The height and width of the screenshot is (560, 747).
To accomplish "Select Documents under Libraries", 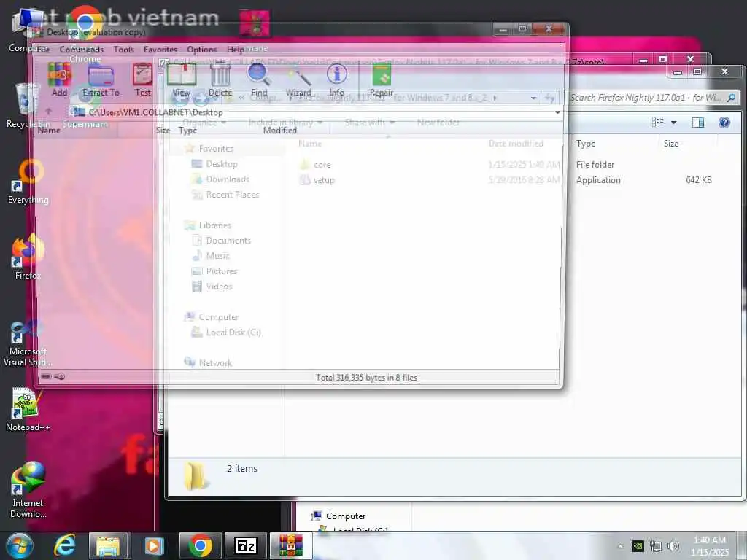I will pyautogui.click(x=222, y=241).
